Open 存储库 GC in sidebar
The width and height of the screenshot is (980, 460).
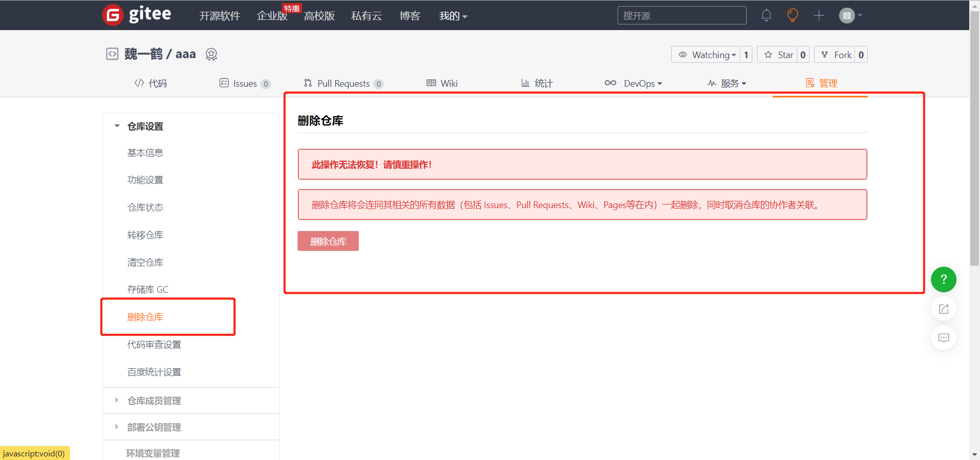click(x=148, y=289)
